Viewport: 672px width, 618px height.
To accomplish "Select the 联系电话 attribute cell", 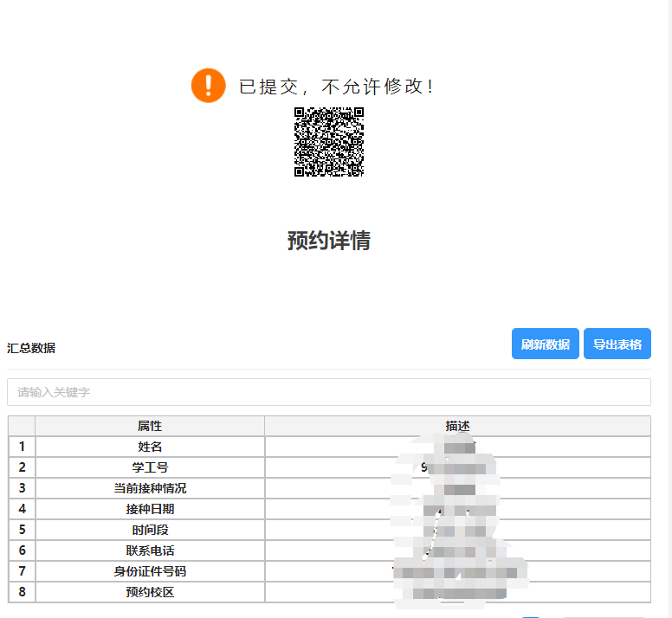I will (x=150, y=550).
